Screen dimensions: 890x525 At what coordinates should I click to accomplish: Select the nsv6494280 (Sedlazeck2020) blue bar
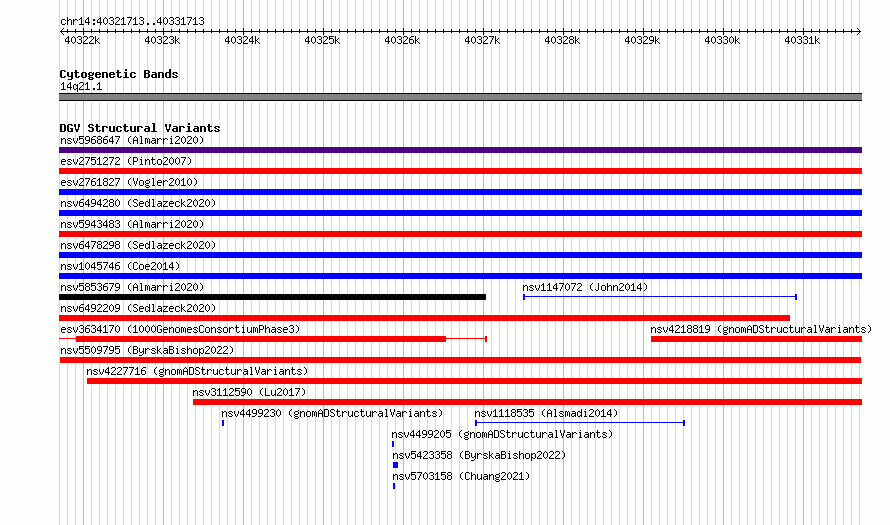click(460, 213)
